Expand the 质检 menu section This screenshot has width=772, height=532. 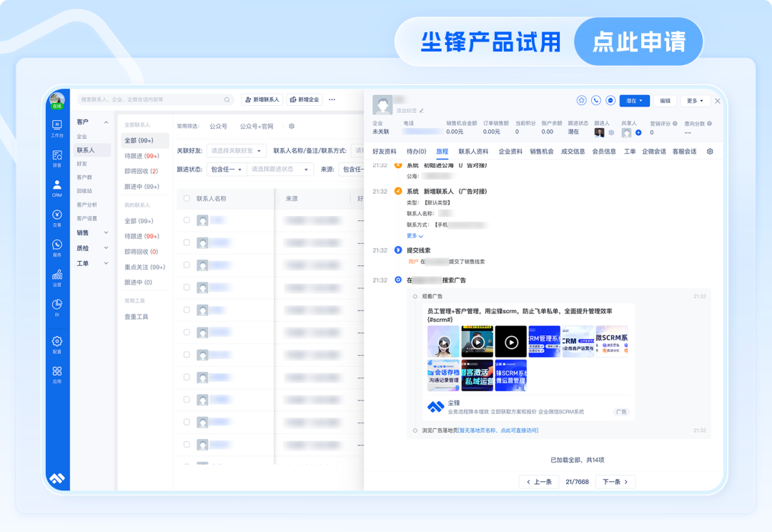click(106, 248)
